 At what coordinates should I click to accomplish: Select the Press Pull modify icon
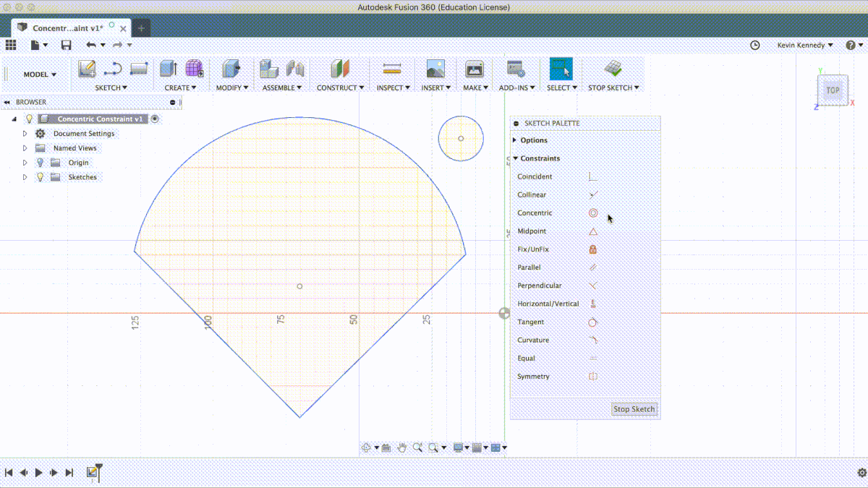coord(231,69)
